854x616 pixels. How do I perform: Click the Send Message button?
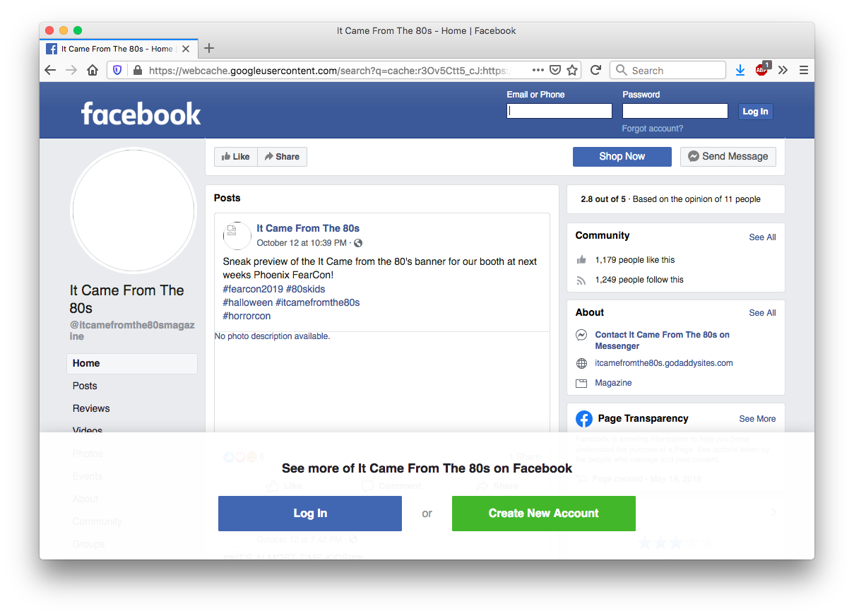click(728, 157)
